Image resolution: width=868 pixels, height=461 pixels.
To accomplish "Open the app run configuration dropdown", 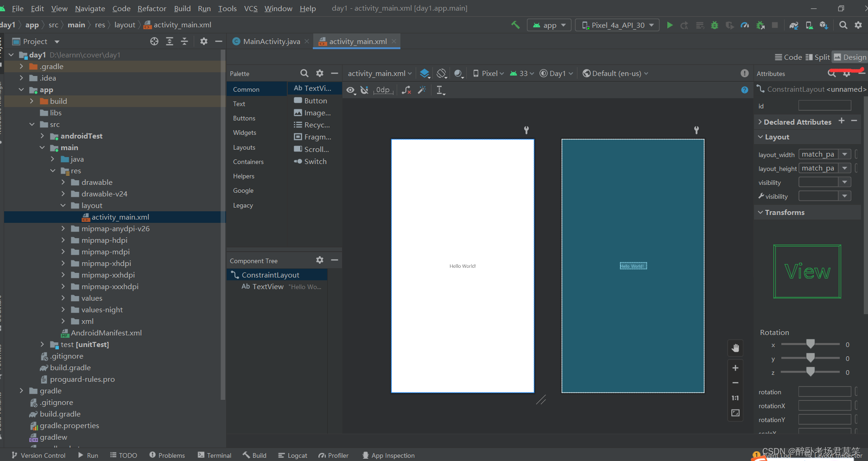I will [550, 25].
